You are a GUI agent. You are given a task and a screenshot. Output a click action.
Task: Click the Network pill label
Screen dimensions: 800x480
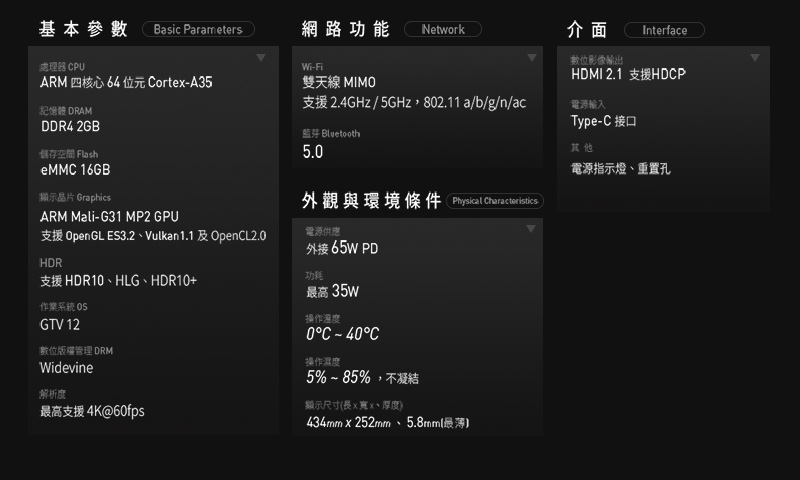tap(443, 30)
